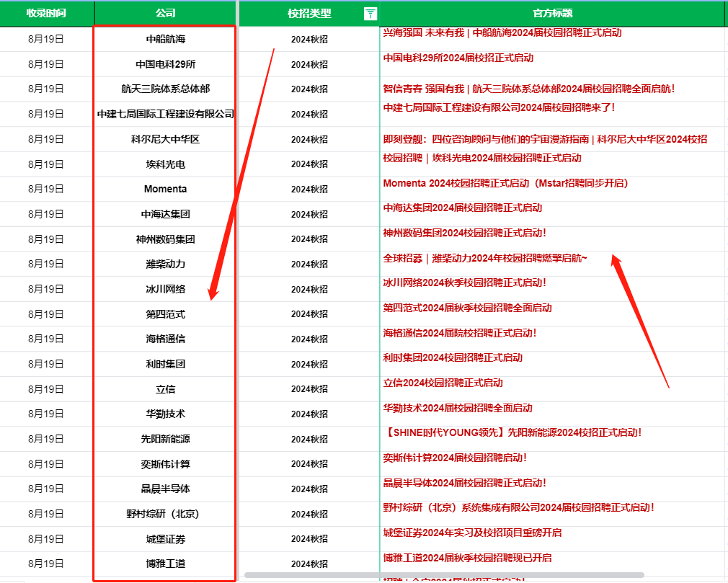Viewport: 728px width, 583px height.
Task: Select company cell 潍柴动力
Action: [165, 264]
